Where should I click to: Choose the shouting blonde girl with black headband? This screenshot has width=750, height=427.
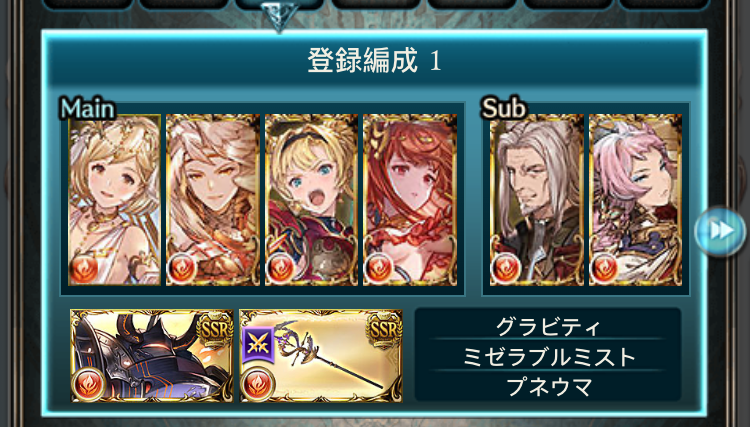pos(311,200)
